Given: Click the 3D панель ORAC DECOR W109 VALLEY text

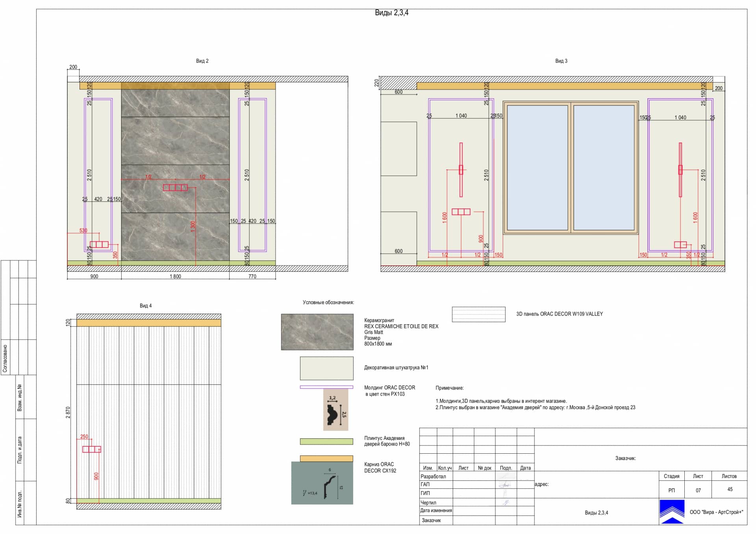Looking at the screenshot, I should [560, 314].
